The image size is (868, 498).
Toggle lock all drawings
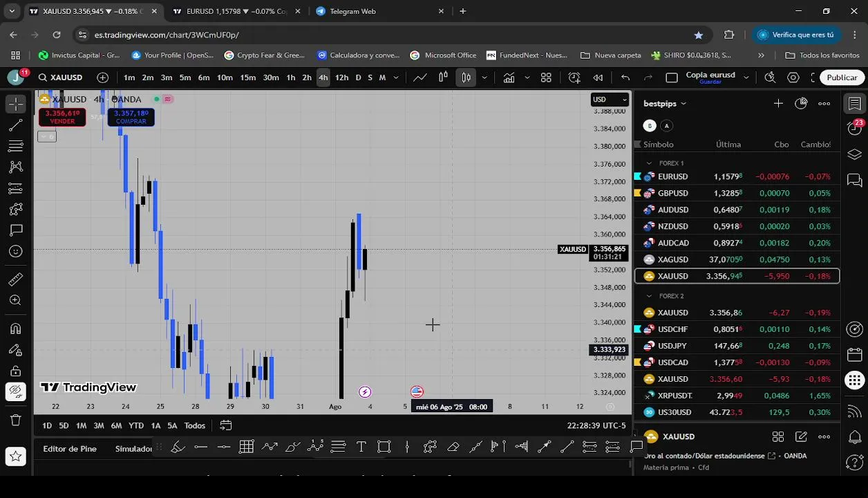(16, 371)
